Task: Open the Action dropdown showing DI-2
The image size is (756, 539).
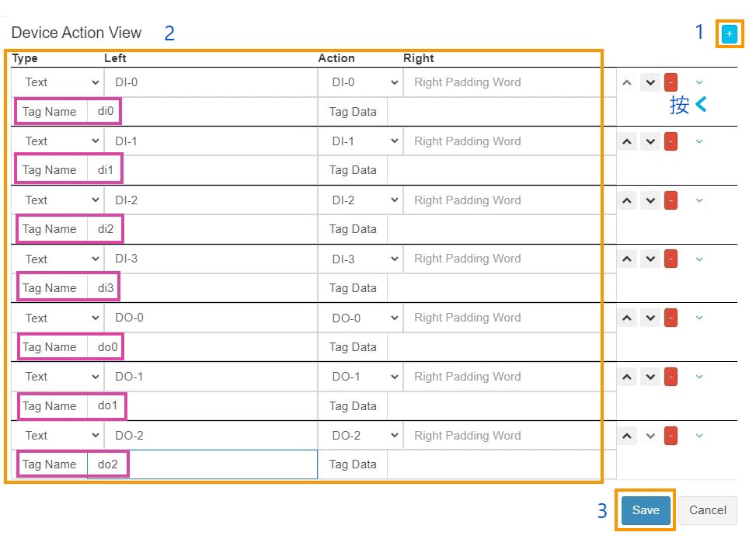Action: (x=360, y=200)
